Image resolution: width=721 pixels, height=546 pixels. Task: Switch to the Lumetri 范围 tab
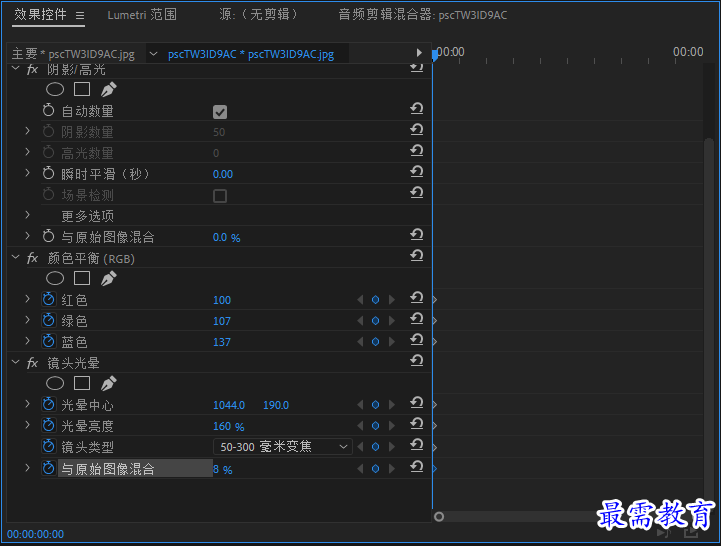pyautogui.click(x=142, y=15)
